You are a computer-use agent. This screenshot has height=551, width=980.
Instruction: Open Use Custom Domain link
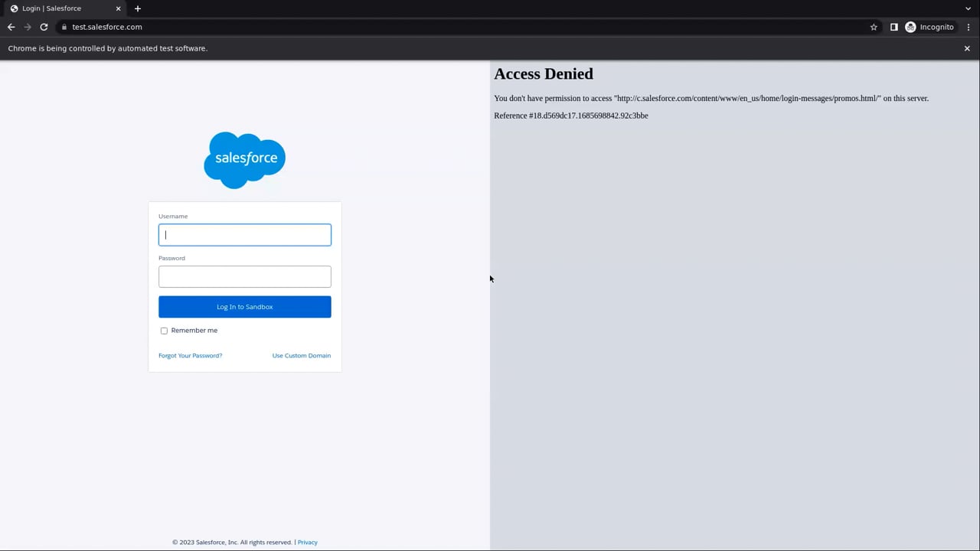coord(302,356)
